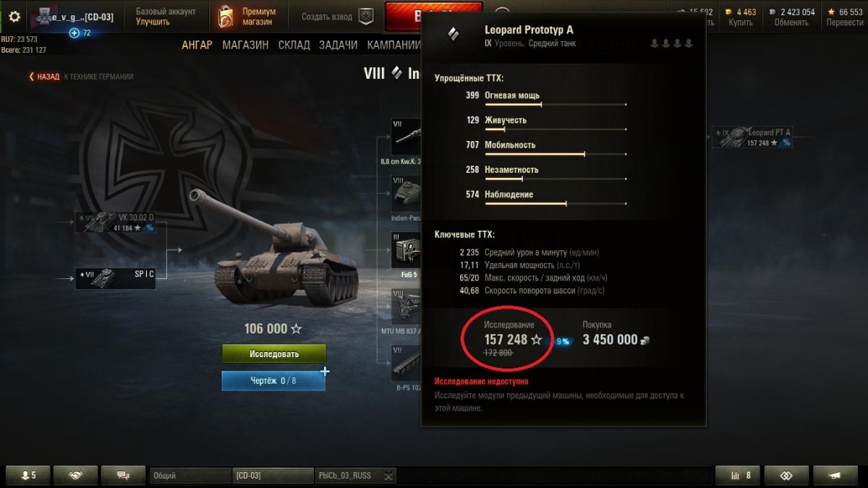
Task: Click the green Исследовать button
Action: click(273, 354)
